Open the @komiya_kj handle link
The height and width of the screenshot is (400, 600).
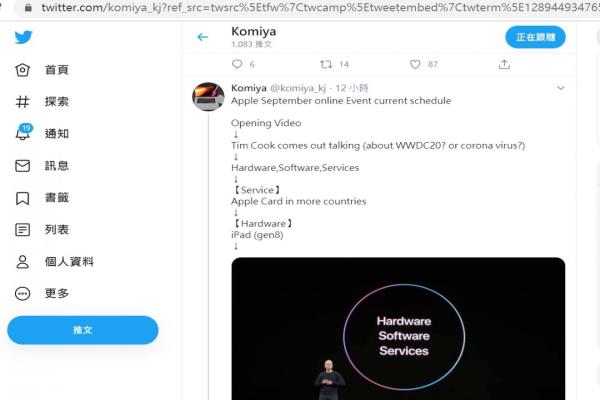[x=298, y=88]
